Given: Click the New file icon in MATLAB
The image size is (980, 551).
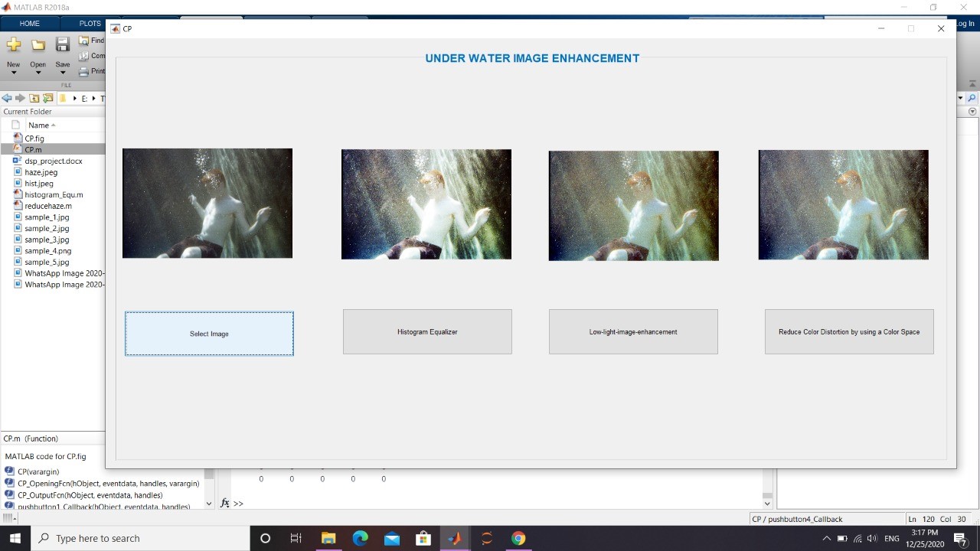Looking at the screenshot, I should point(13,44).
